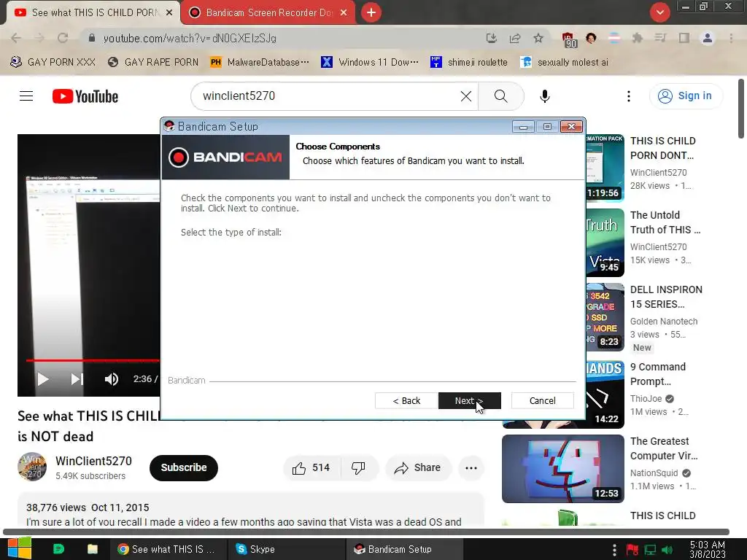Open Chrome's extensions puzzle-piece menu

pyautogui.click(x=638, y=38)
